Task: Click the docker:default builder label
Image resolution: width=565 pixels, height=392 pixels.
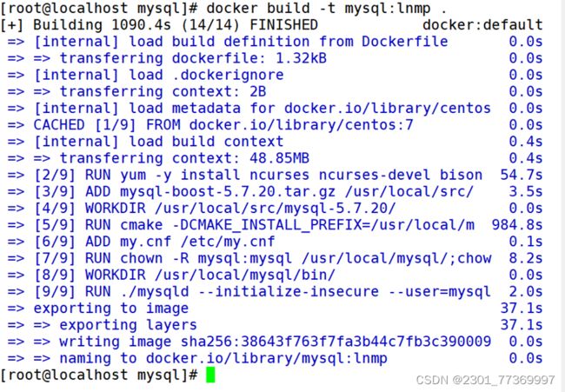Action: (x=482, y=25)
